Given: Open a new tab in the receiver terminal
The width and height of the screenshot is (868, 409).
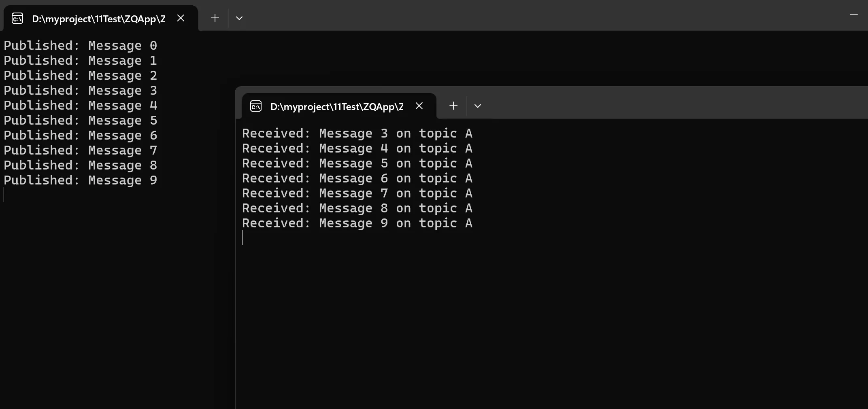Looking at the screenshot, I should 453,106.
